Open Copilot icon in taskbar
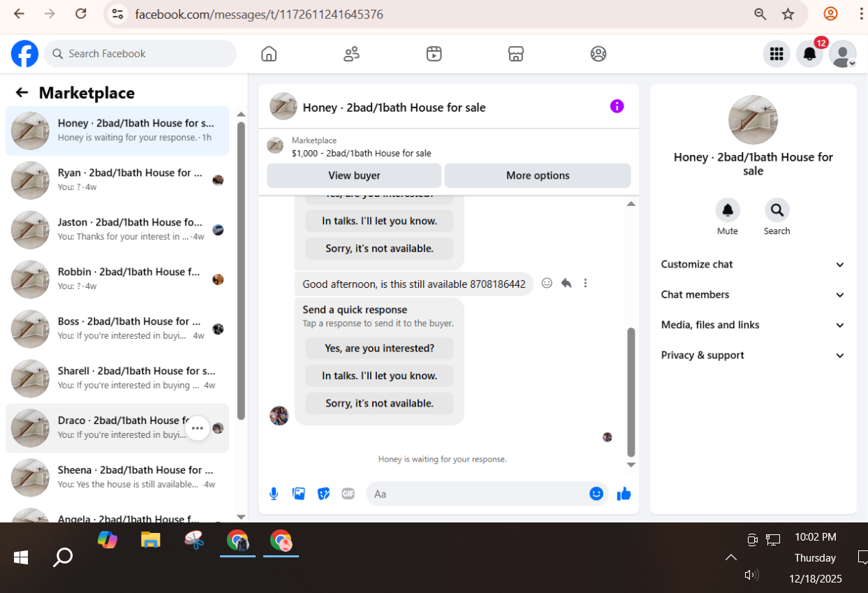 [108, 540]
